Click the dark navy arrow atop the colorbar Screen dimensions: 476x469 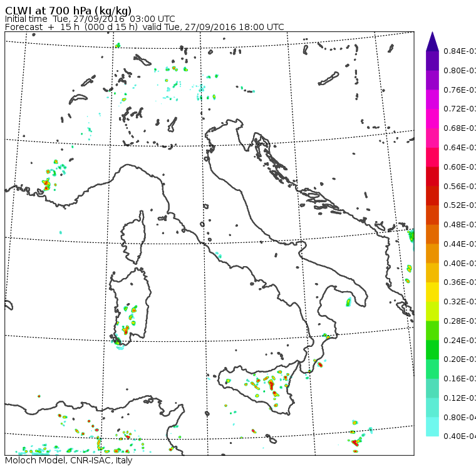432,41
